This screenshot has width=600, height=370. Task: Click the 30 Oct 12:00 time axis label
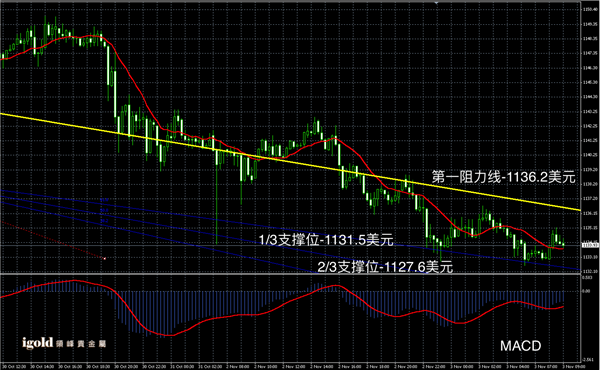pos(14,367)
